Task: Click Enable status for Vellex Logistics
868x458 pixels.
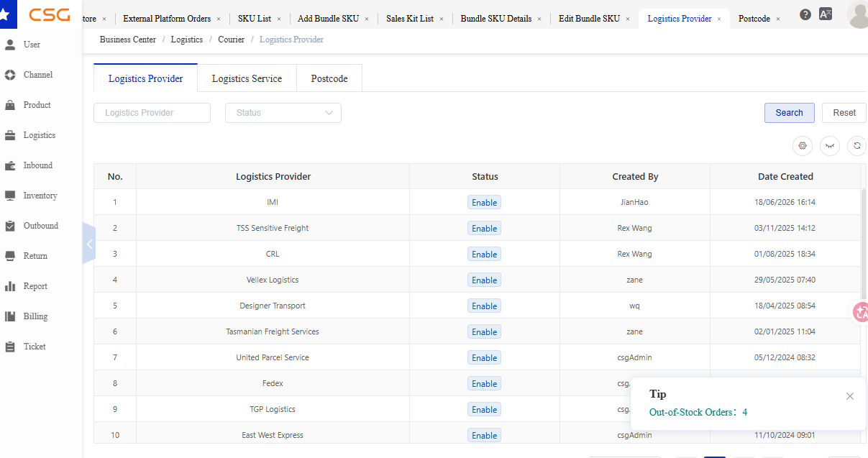Action: click(x=484, y=280)
